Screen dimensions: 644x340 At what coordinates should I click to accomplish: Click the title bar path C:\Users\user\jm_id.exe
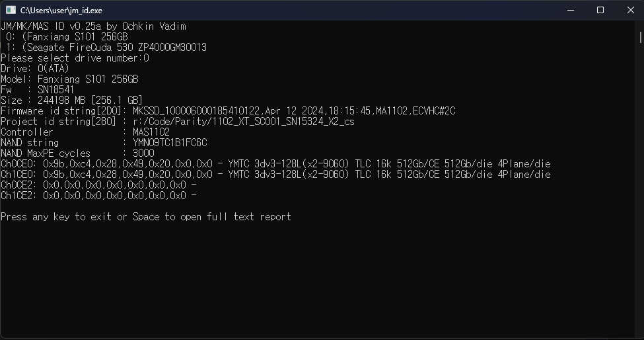[61, 11]
